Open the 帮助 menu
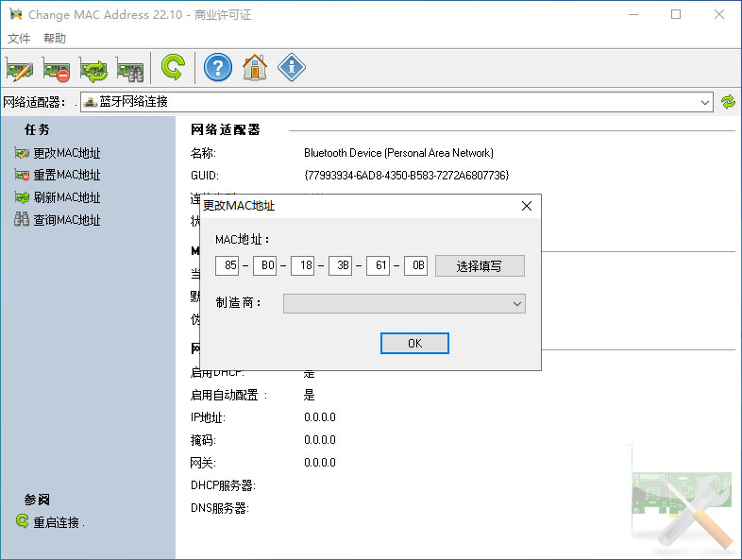The height and width of the screenshot is (560, 742). (55, 39)
